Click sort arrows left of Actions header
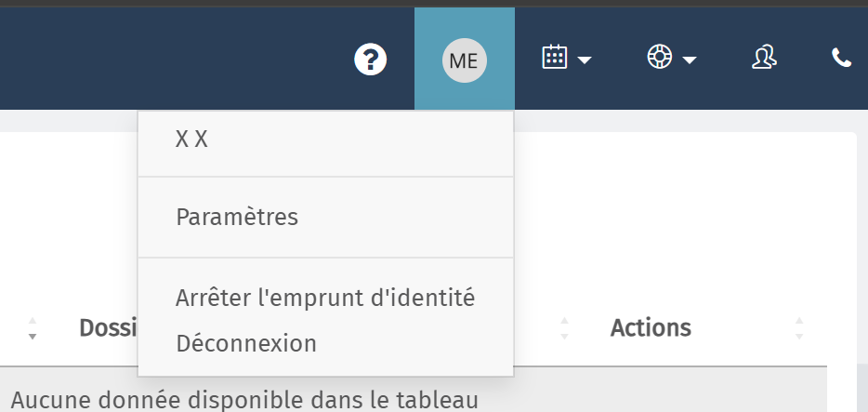Image resolution: width=868 pixels, height=412 pixels. tap(564, 327)
